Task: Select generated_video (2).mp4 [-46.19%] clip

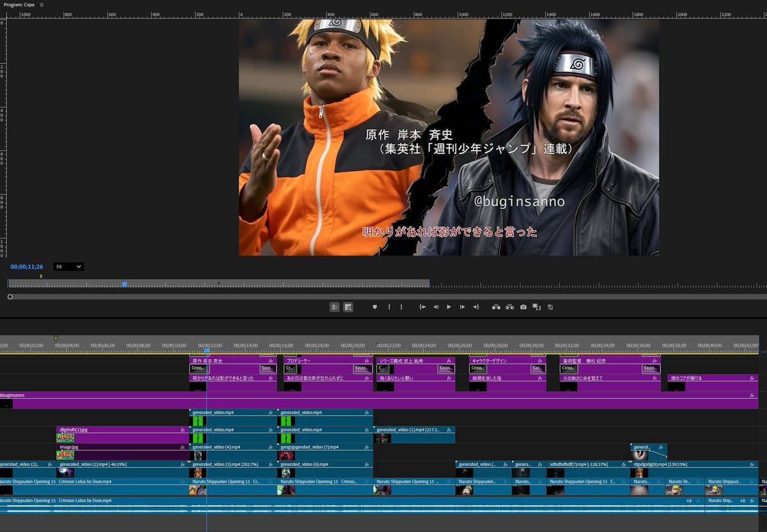Action: 123,469
